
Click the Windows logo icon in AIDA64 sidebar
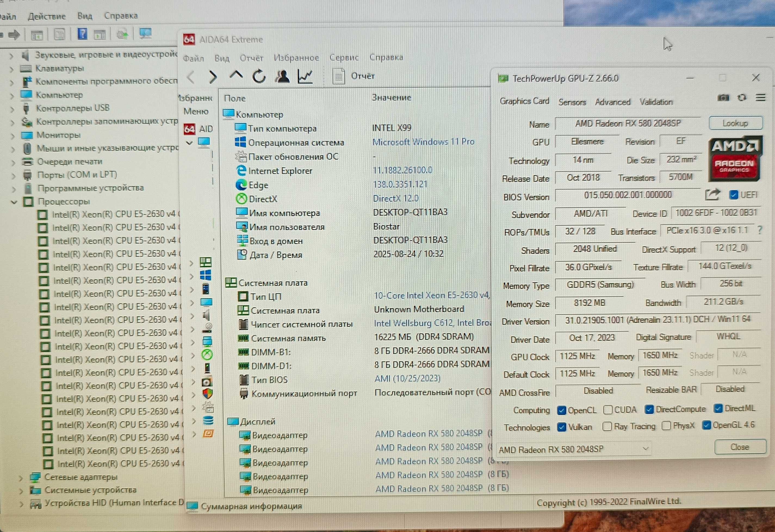tap(205, 276)
